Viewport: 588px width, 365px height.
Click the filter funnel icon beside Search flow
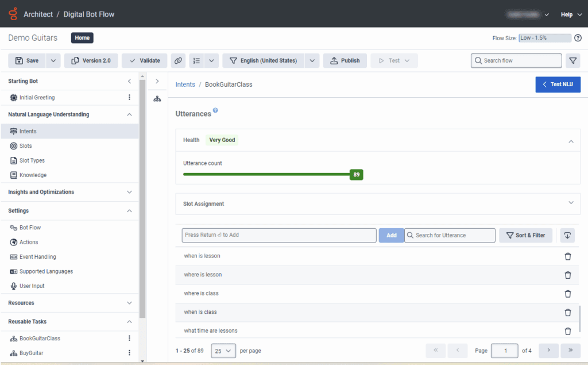click(x=572, y=60)
